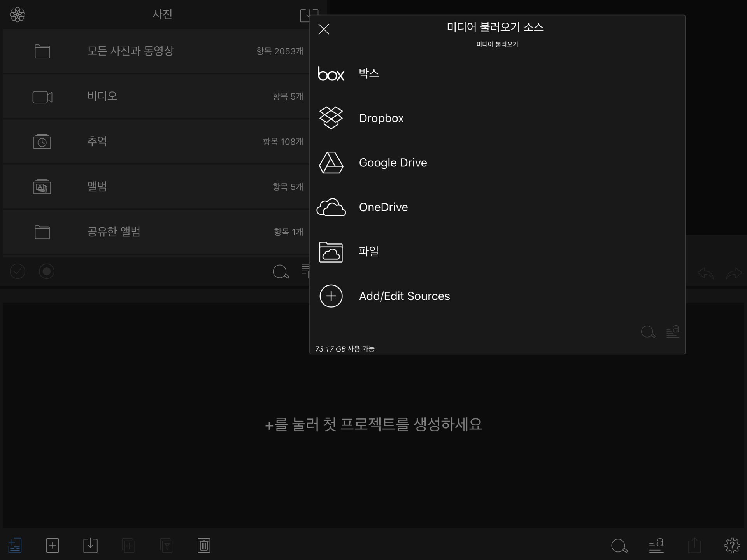The image size is (747, 560).
Task: Open the help and settings gear
Action: (732, 545)
